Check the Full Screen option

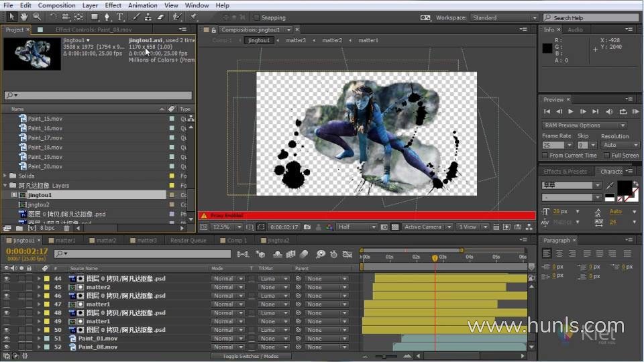(606, 155)
